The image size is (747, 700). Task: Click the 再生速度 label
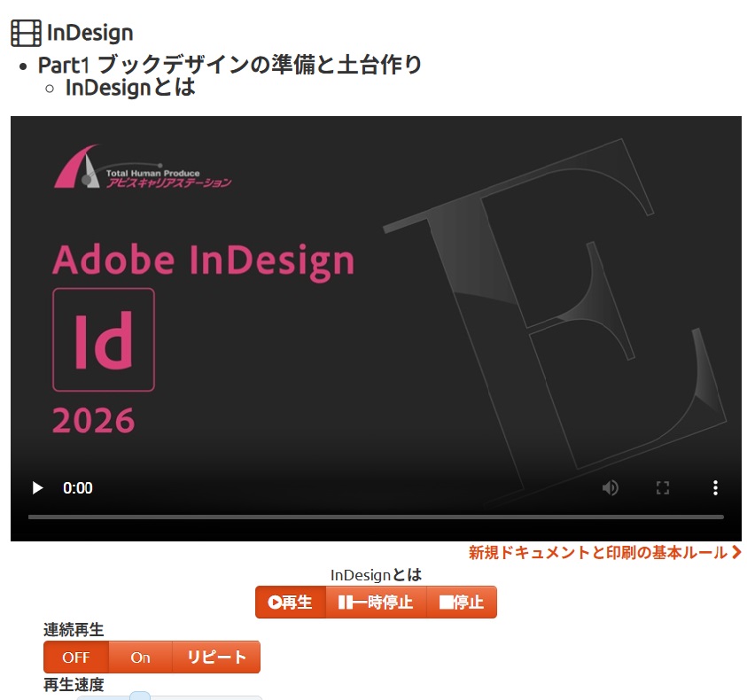pyautogui.click(x=74, y=685)
